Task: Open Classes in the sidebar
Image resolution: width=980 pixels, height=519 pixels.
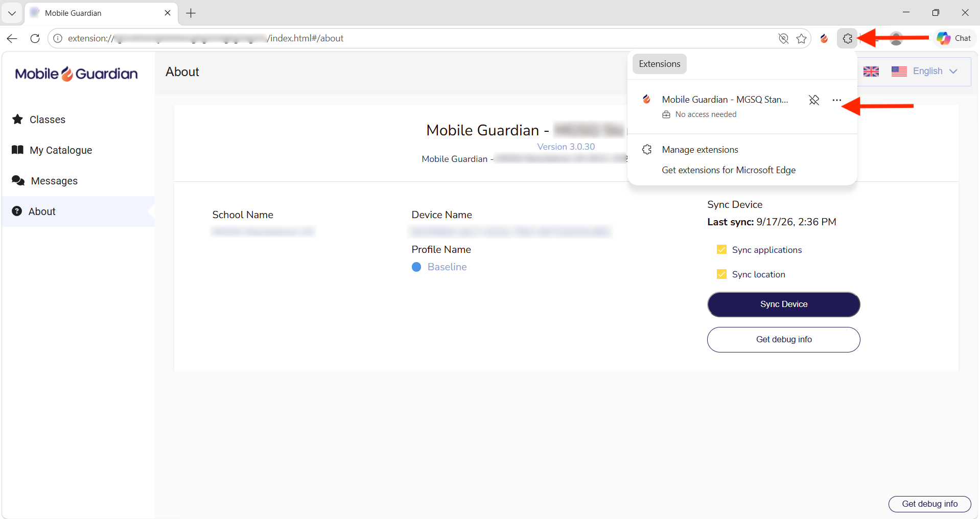Action: click(x=78, y=120)
